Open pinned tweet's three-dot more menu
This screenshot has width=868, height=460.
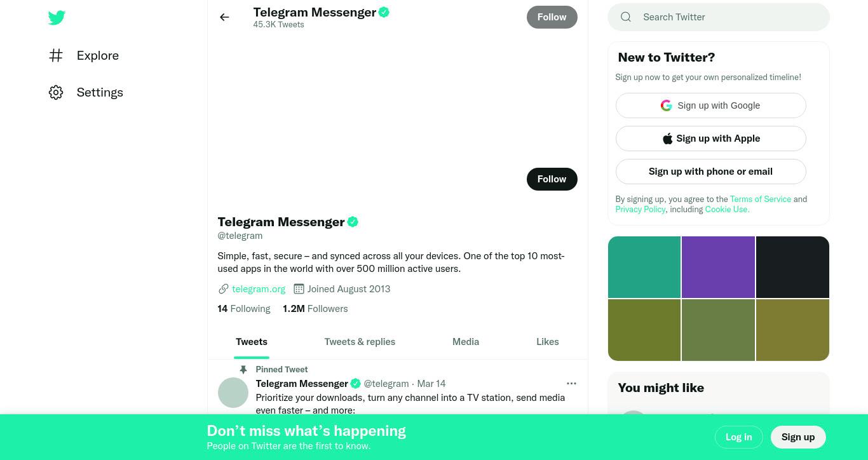[x=571, y=383]
